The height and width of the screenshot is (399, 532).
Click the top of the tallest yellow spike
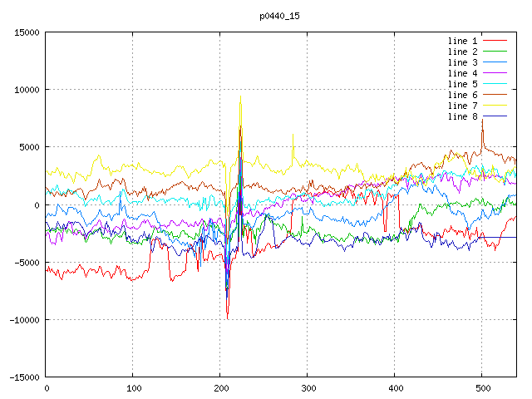(x=240, y=97)
